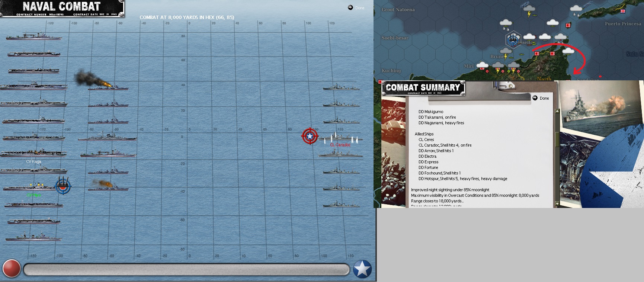
Task: Click the 'Miri' map label
Action: coord(469,66)
